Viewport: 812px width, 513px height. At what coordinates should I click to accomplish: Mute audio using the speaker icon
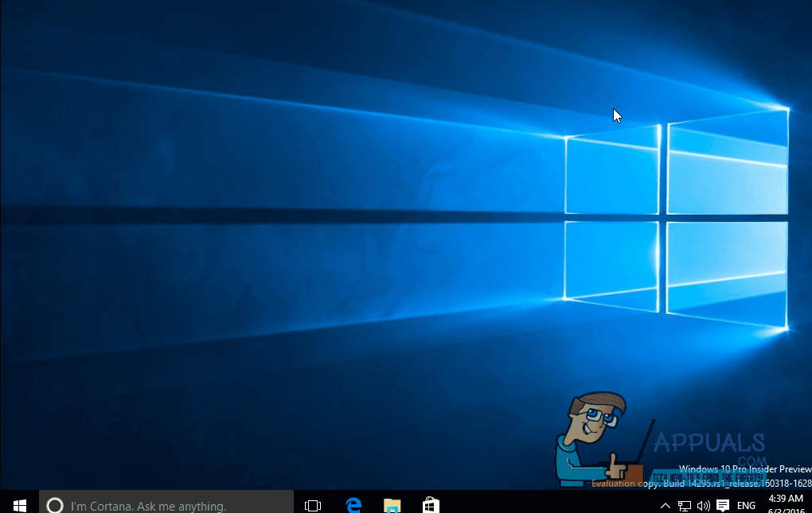[704, 505]
